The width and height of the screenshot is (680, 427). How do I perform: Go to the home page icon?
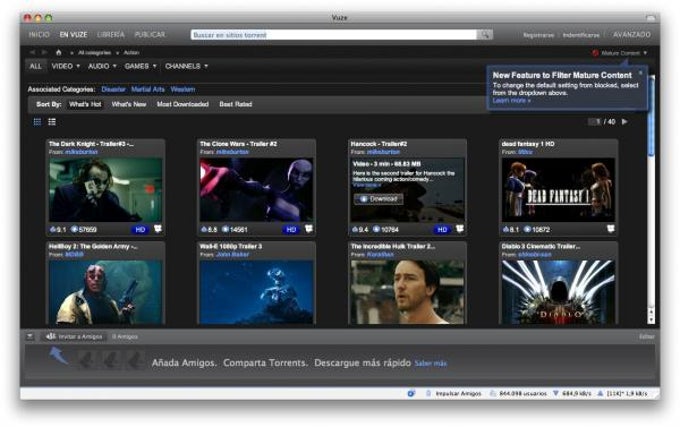tap(59, 52)
